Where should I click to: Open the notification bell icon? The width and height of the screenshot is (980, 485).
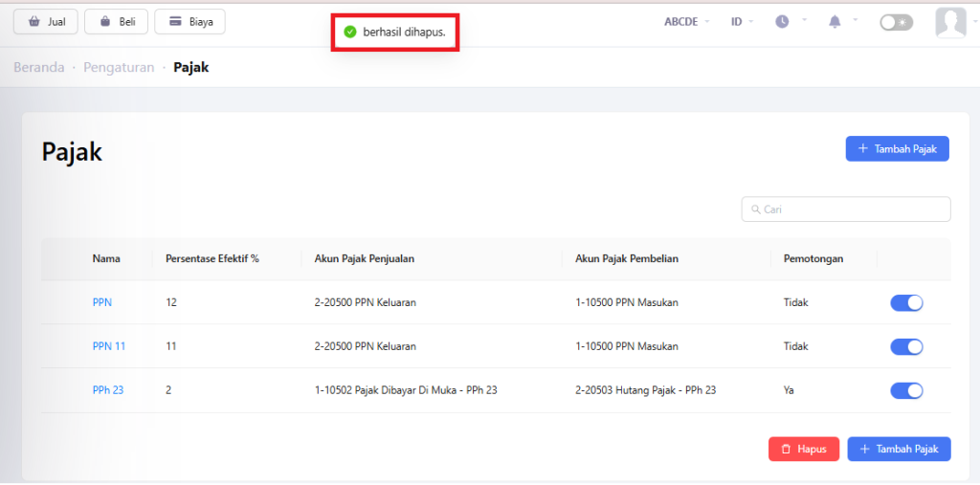[x=835, y=21]
